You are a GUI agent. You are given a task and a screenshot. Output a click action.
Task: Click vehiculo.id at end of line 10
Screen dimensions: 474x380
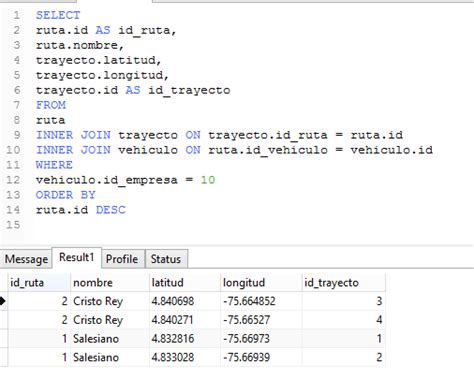pos(392,150)
